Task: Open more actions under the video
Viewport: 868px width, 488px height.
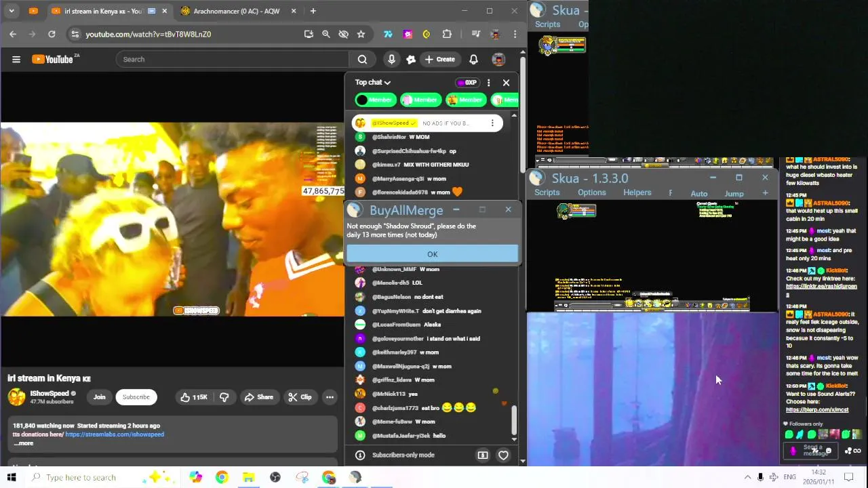Action: click(330, 397)
